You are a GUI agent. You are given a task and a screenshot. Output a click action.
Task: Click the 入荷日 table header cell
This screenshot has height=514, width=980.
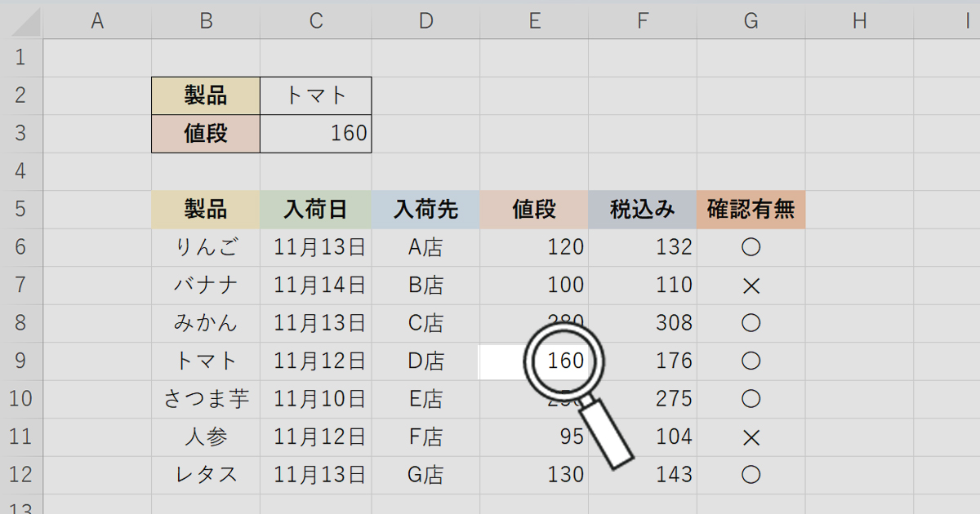click(x=316, y=210)
